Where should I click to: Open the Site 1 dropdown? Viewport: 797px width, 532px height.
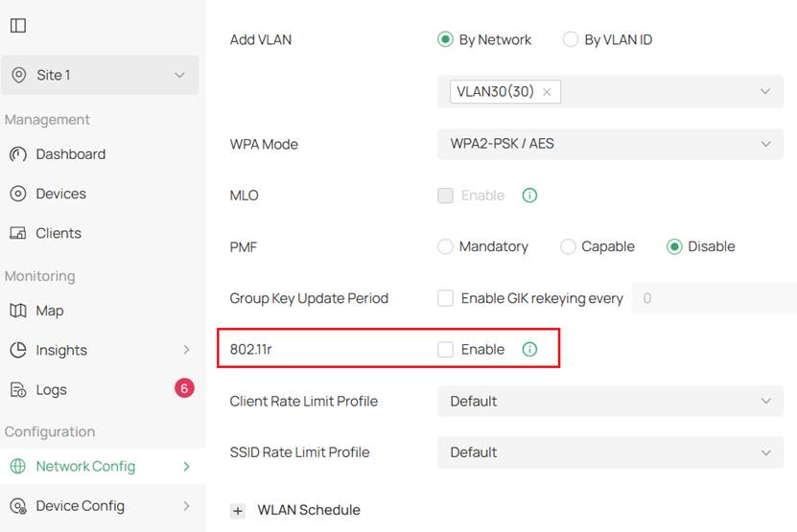tap(100, 75)
